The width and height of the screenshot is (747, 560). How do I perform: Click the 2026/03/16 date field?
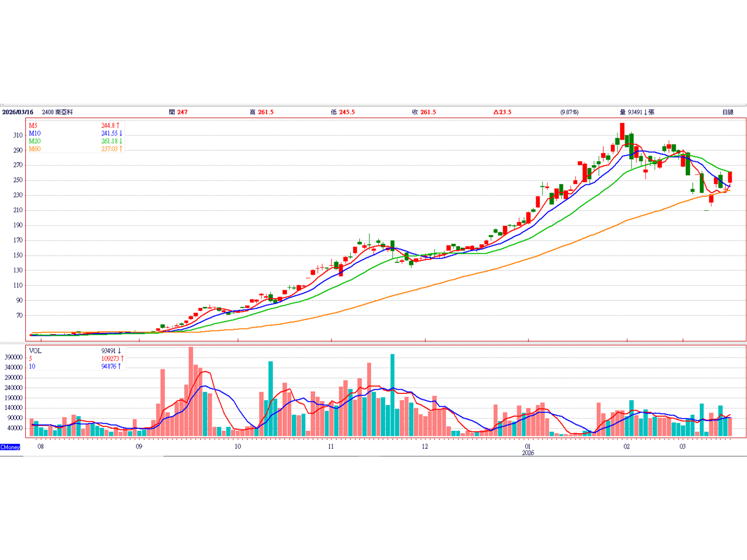(x=18, y=112)
